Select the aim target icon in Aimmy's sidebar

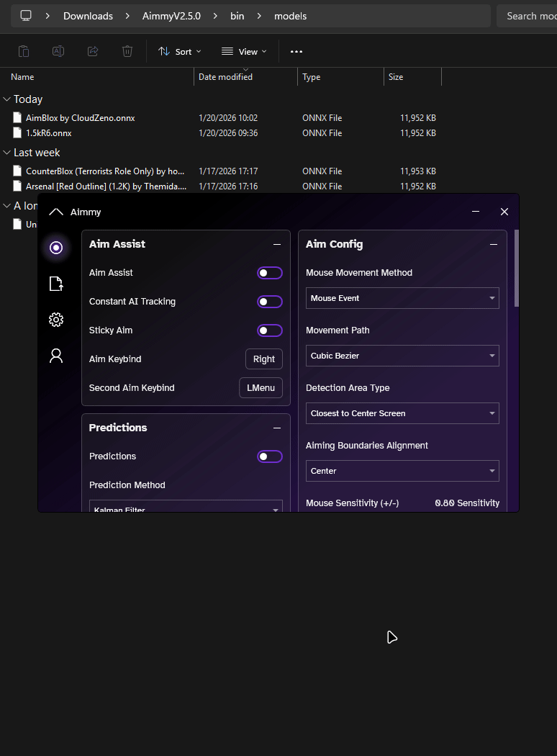pos(56,248)
